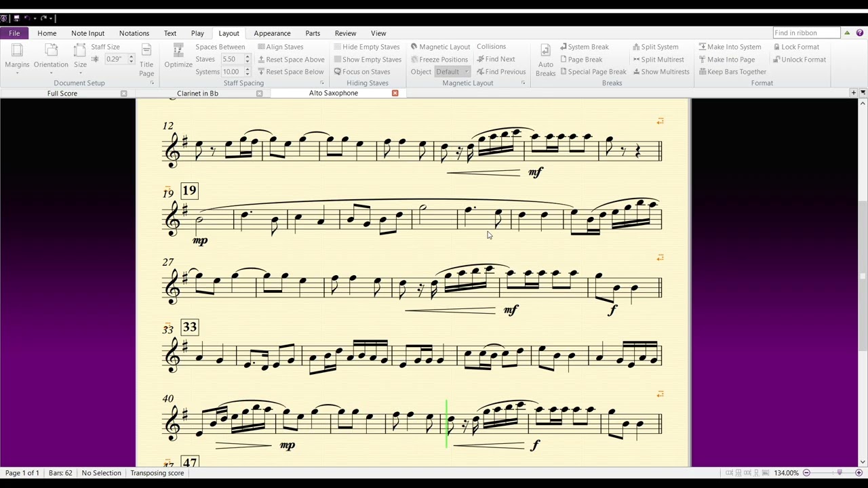Insert a System Break
The height and width of the screenshot is (488, 868).
click(x=584, y=47)
